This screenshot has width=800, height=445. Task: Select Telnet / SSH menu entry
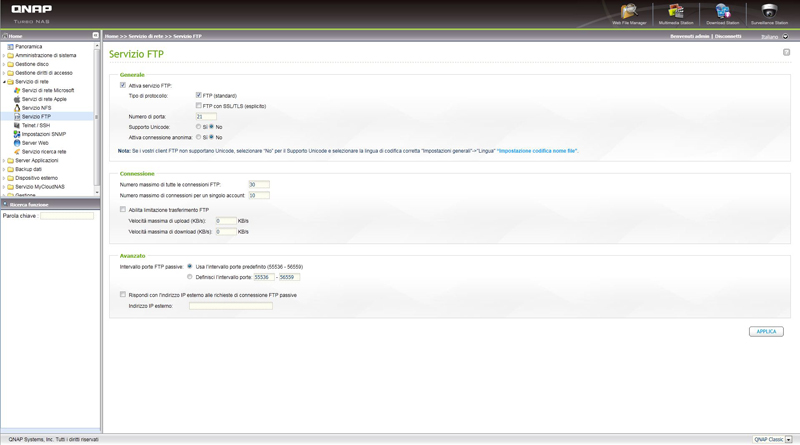(36, 126)
